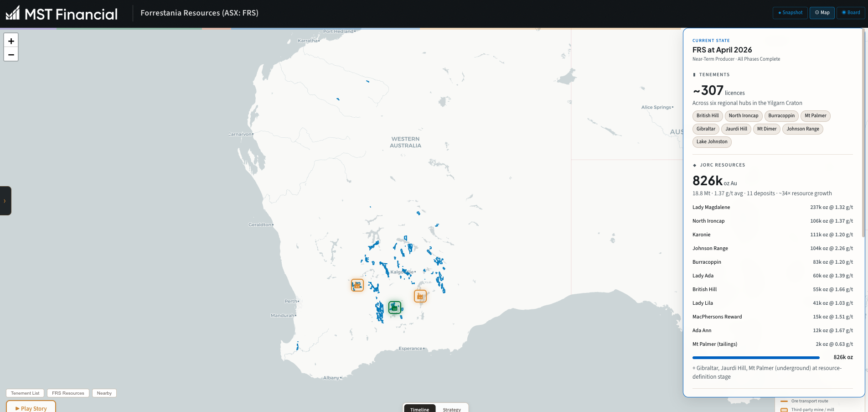Click the MST Financial logo
The width and height of the screenshot is (868, 412).
tap(62, 13)
